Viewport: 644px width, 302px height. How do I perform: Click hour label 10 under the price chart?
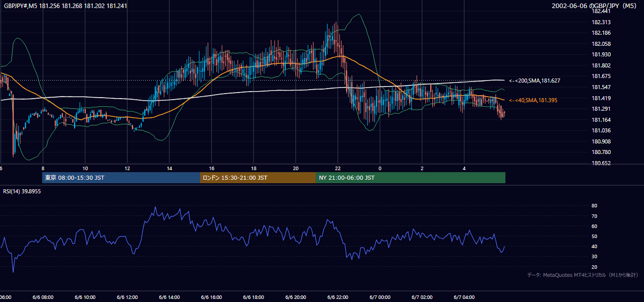85,169
